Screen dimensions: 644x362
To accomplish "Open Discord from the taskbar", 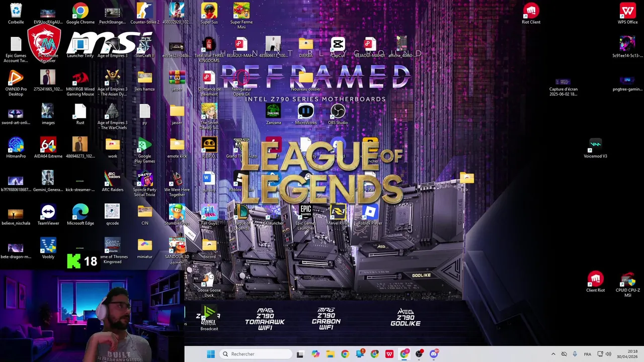I will (434, 354).
